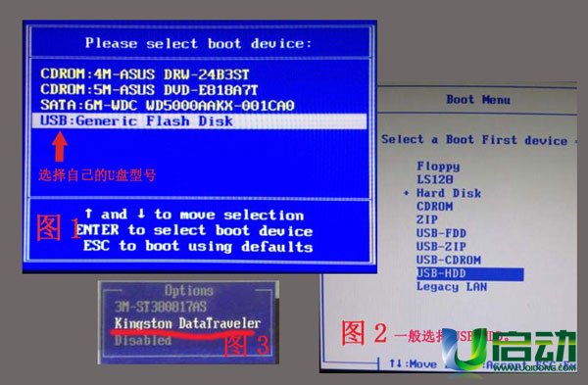Click the green U logo watermark
The height and width of the screenshot is (385, 588).
pyautogui.click(x=464, y=349)
